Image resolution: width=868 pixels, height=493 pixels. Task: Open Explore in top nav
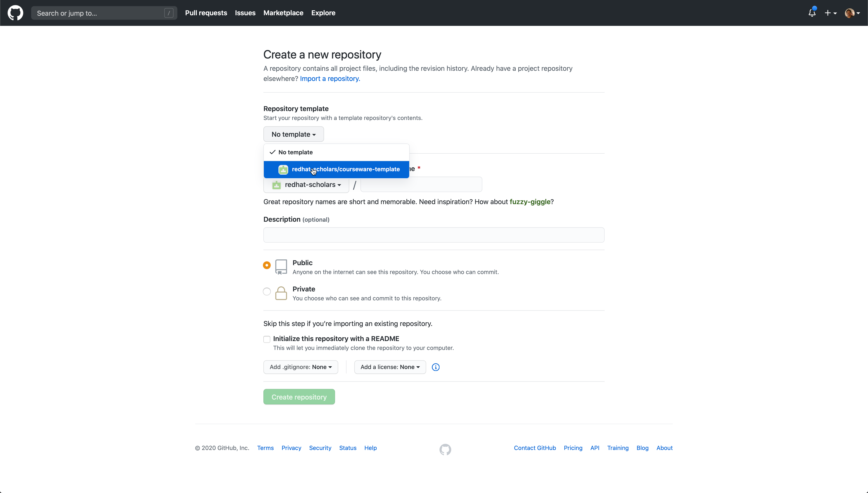323,13
